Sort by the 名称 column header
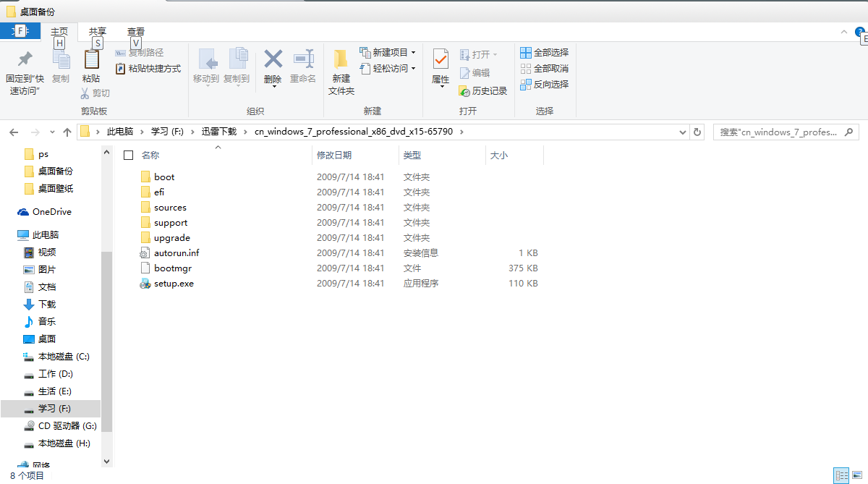Image resolution: width=868 pixels, height=484 pixels. (x=150, y=156)
